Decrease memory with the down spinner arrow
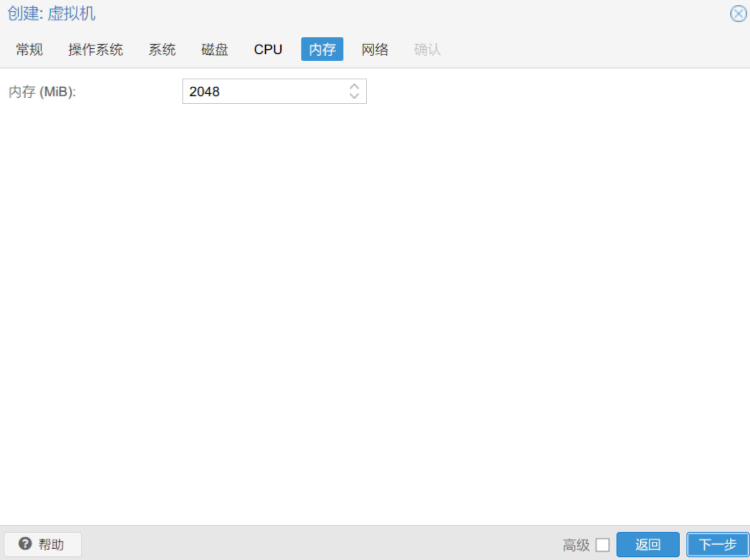The width and height of the screenshot is (750, 560). [354, 96]
